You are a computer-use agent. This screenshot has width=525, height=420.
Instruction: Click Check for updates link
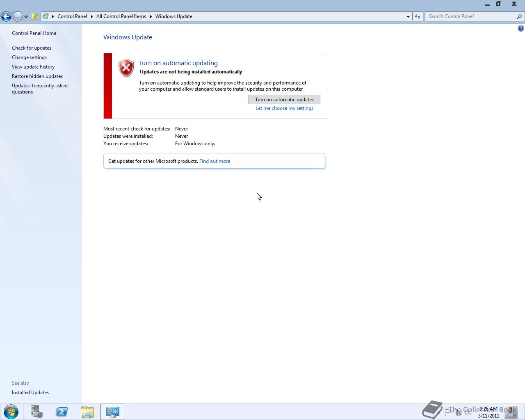[x=32, y=48]
